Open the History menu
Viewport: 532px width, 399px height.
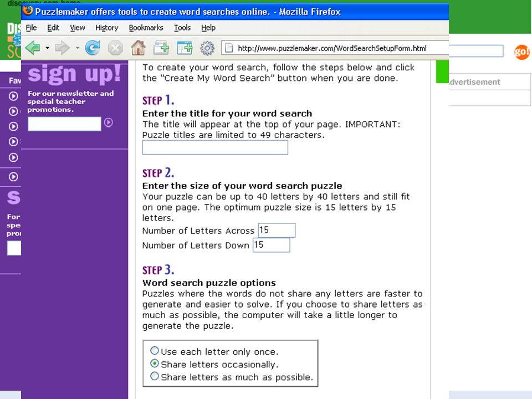(x=106, y=28)
